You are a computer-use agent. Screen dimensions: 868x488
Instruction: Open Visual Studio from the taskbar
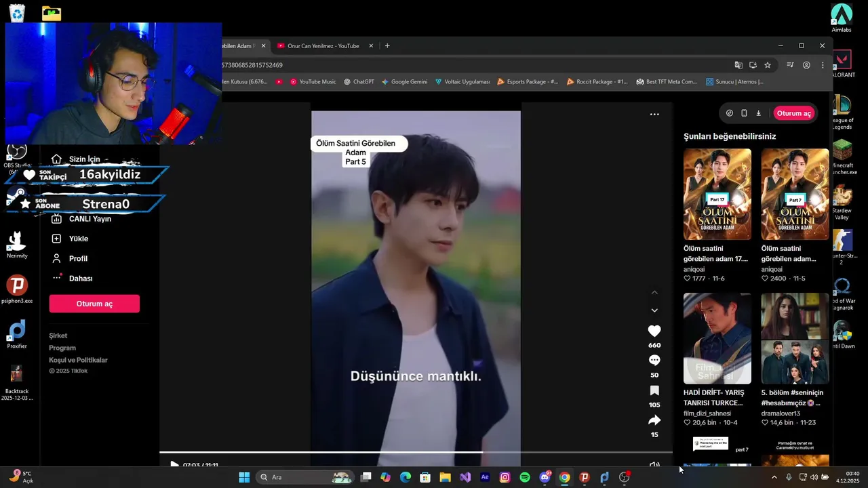click(465, 477)
